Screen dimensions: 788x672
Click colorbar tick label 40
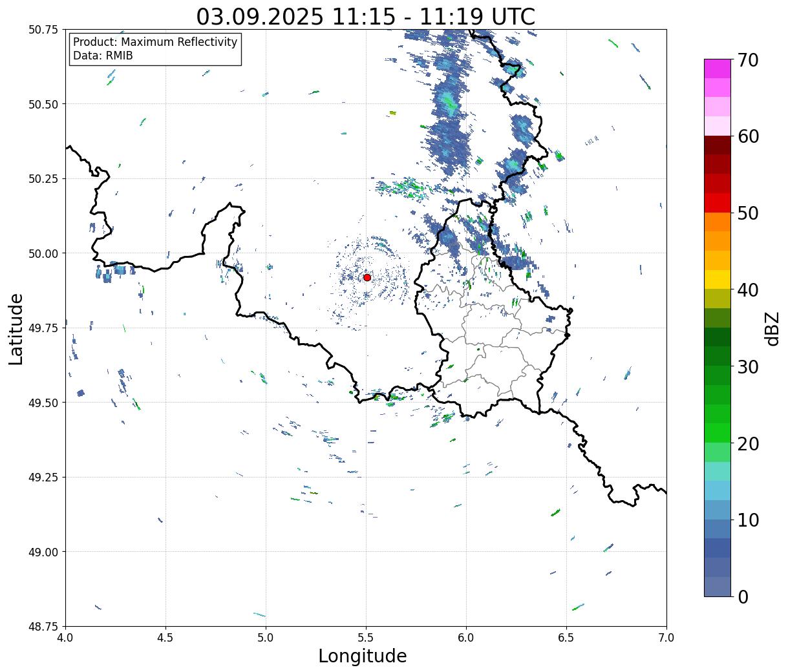747,290
